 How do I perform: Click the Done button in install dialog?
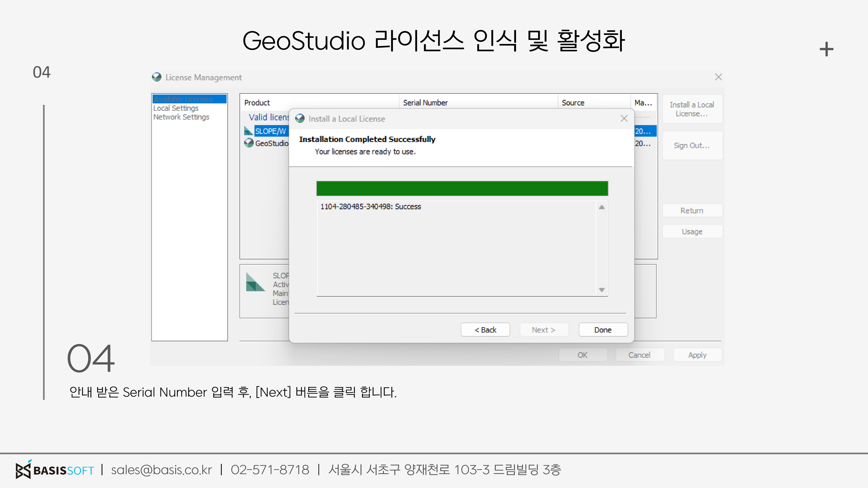603,330
